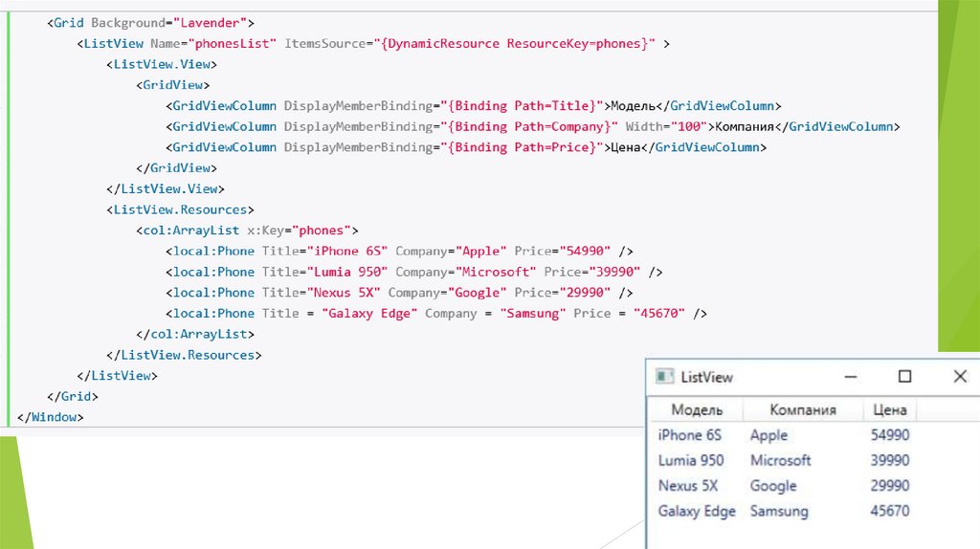Click the Цена column header
The height and width of the screenshot is (549, 980).
[890, 410]
